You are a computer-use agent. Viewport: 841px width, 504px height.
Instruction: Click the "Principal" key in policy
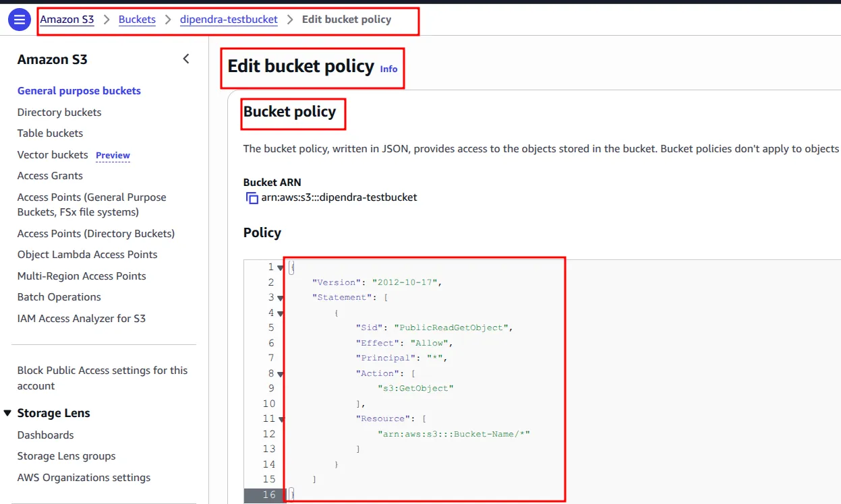[382, 358]
